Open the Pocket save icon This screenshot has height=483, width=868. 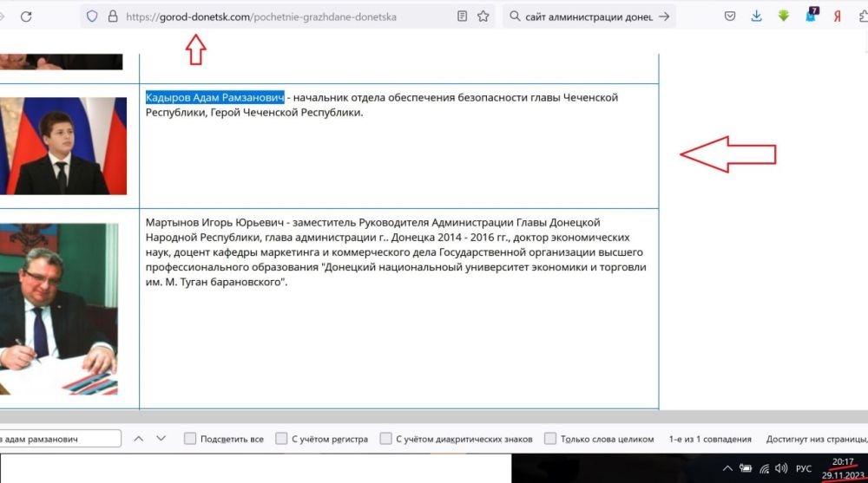click(730, 16)
